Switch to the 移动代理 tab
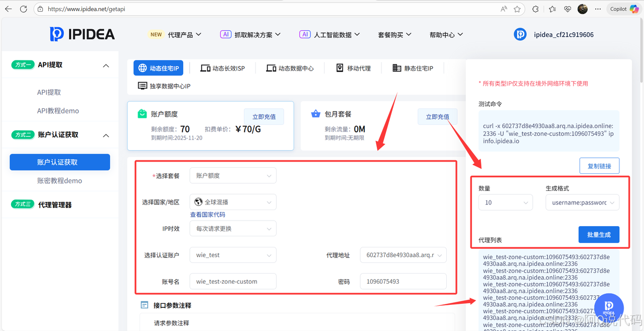The height and width of the screenshot is (331, 644). click(x=353, y=68)
